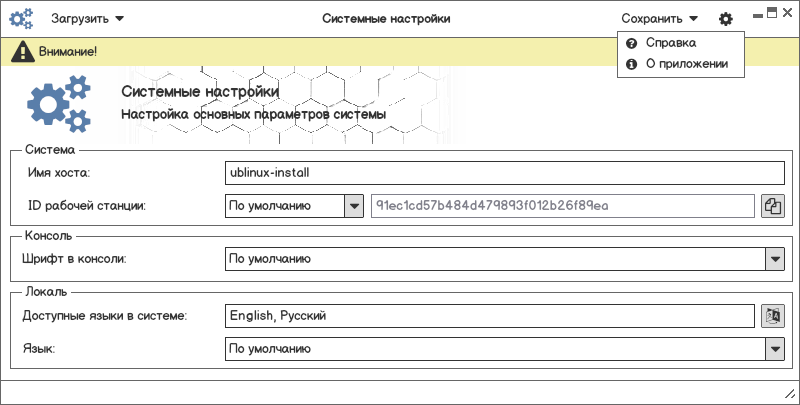Click the Имя хоста: label

(x=59, y=173)
